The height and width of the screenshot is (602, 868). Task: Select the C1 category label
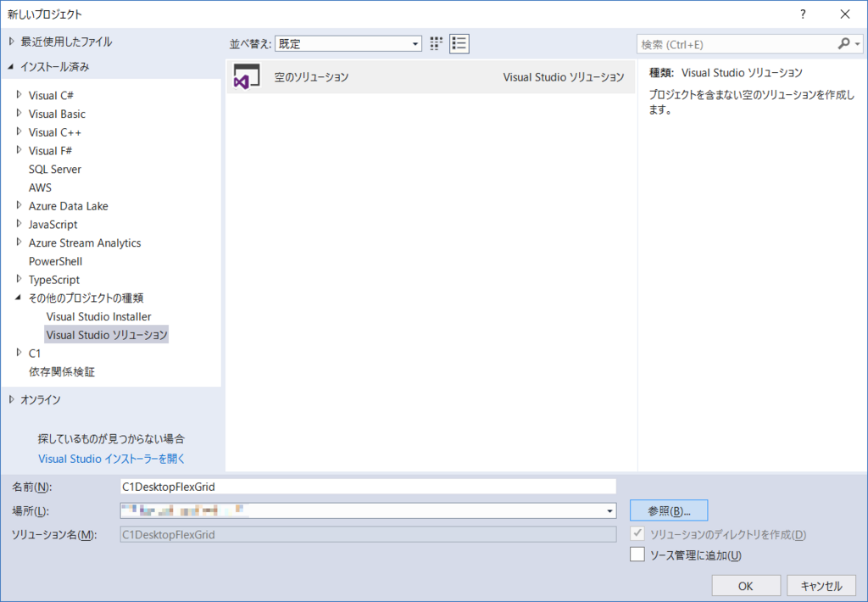pos(34,354)
